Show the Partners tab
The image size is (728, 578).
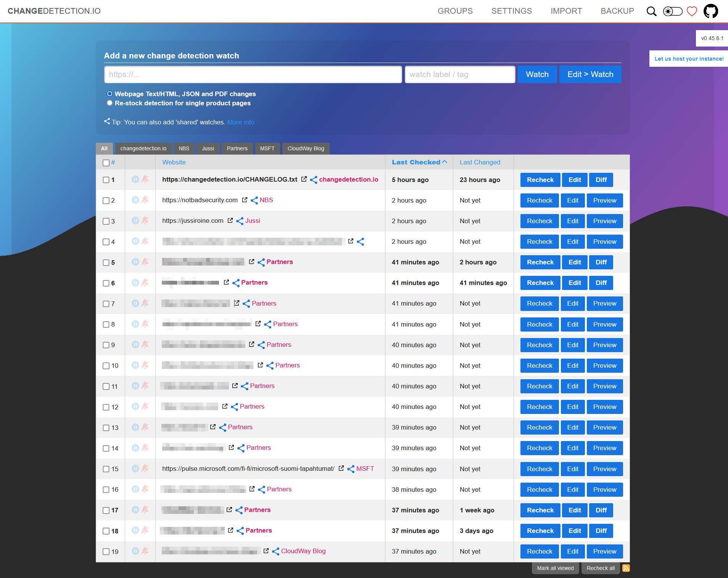coord(237,148)
